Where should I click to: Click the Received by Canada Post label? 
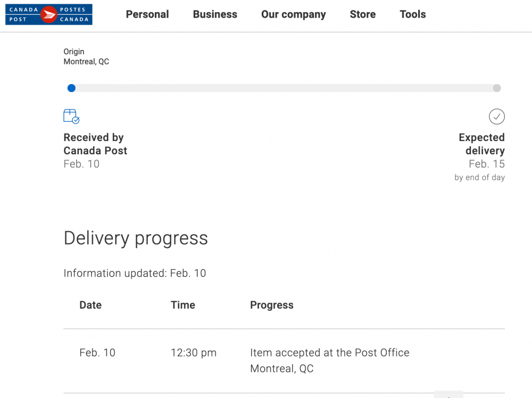[x=95, y=144]
